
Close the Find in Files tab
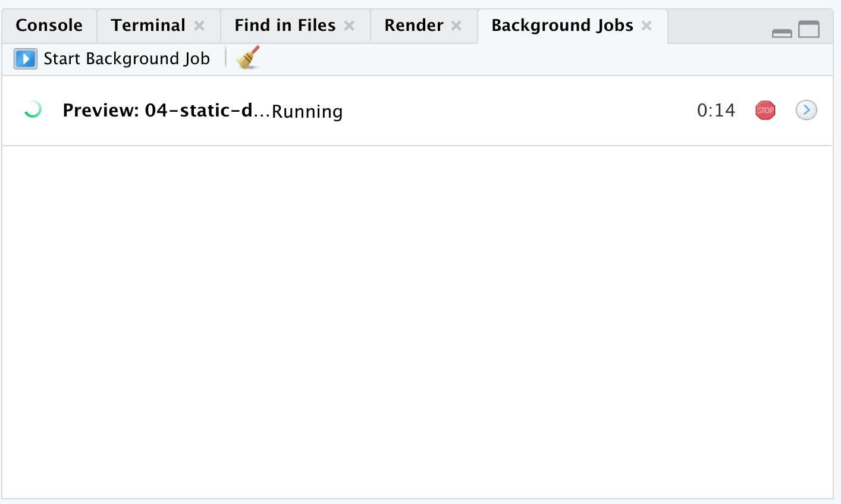click(x=350, y=26)
